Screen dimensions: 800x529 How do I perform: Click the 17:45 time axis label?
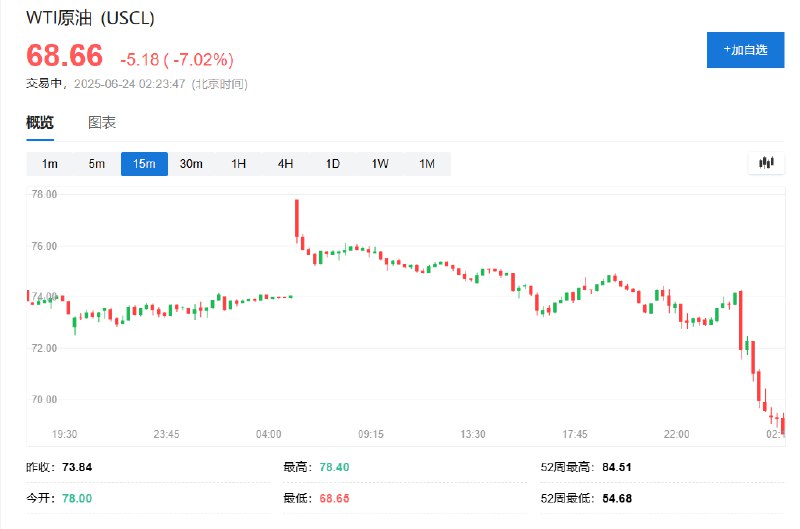click(575, 434)
